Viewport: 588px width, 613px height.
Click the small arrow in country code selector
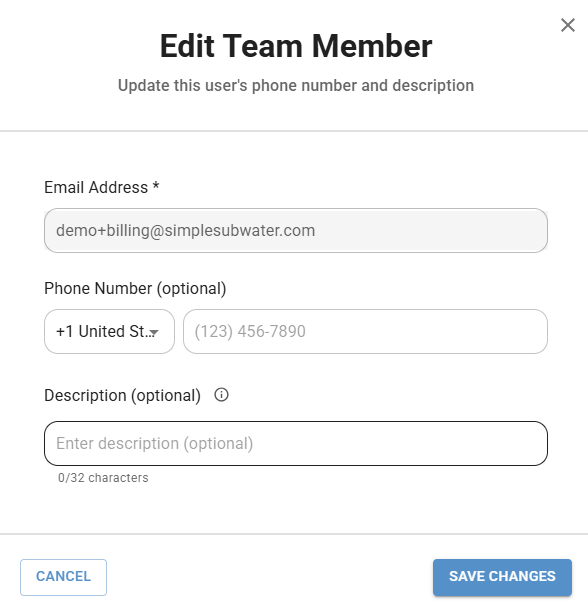tap(154, 332)
